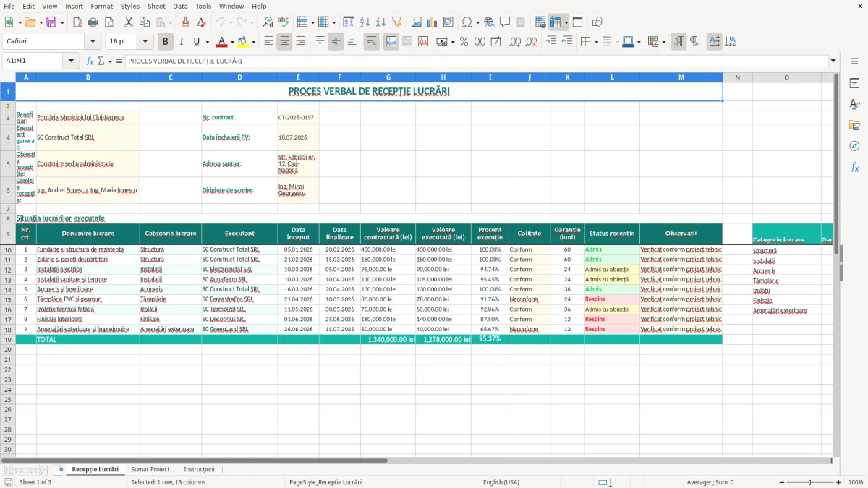This screenshot has height=488, width=868.
Task: Open Find & Replace
Action: point(268,22)
